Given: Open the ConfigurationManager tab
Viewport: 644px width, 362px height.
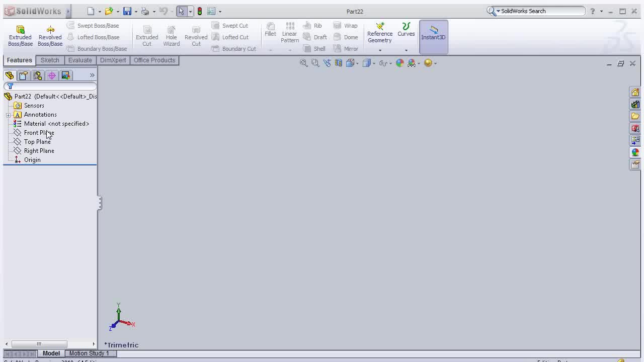Looking at the screenshot, I should (38, 75).
